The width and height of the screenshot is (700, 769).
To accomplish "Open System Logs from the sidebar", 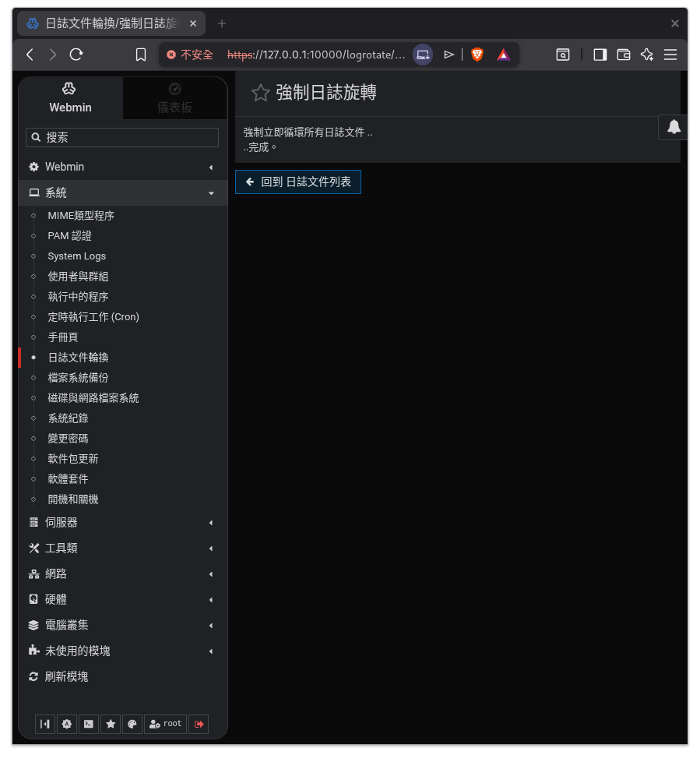I will click(76, 256).
